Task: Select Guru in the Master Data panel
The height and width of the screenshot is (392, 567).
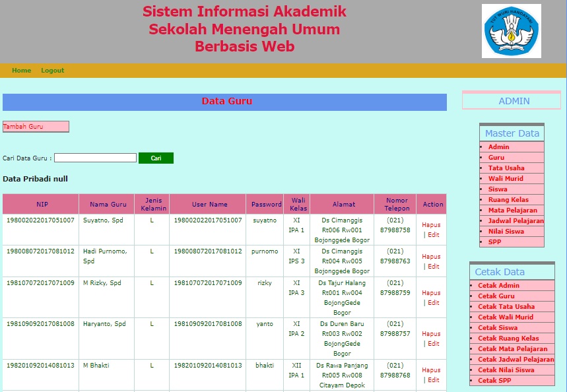Action: (x=496, y=157)
